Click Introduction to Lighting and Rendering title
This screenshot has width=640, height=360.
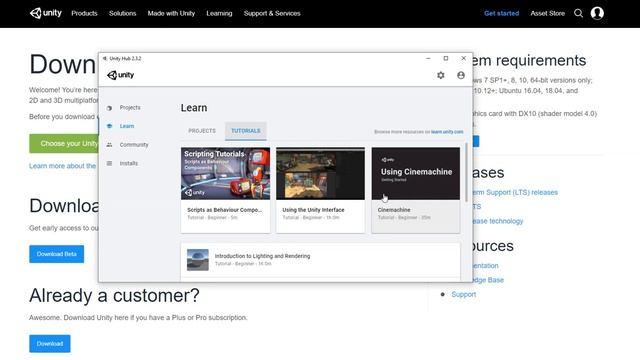click(x=262, y=256)
